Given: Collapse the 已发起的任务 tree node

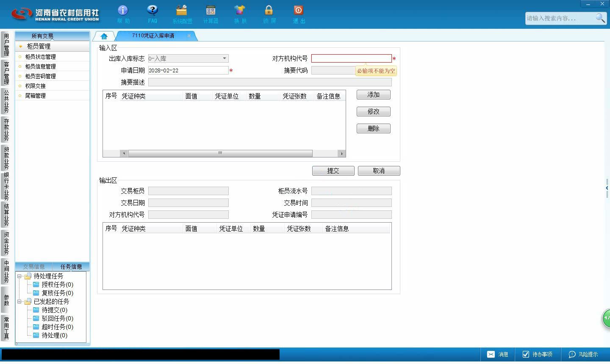Looking at the screenshot, I should pyautogui.click(x=19, y=301).
